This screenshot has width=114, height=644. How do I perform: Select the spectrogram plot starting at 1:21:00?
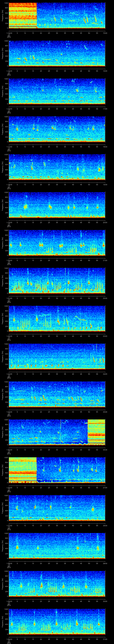[57, 281]
